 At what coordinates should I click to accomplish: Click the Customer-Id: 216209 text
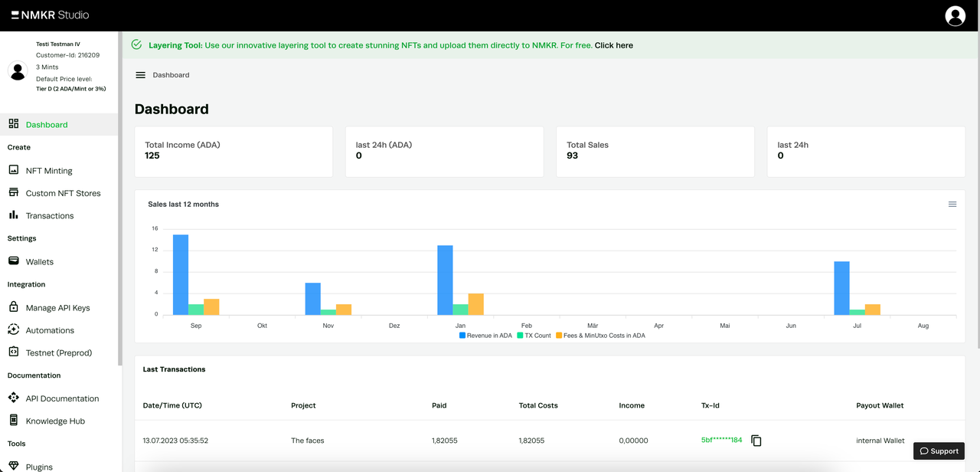pos(67,55)
